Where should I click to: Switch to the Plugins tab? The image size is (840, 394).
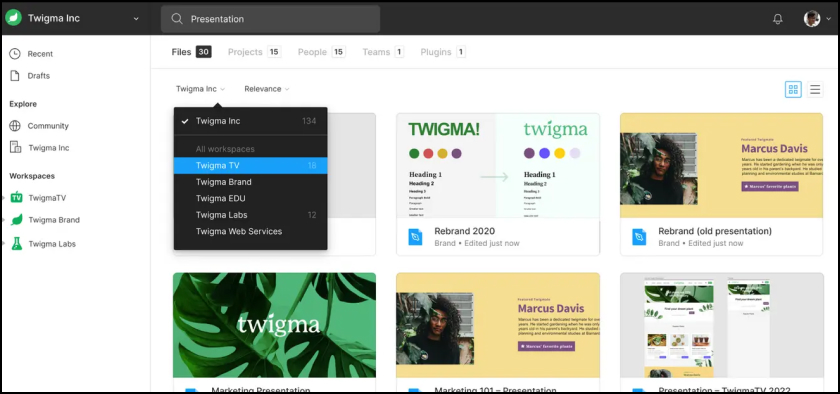[443, 52]
